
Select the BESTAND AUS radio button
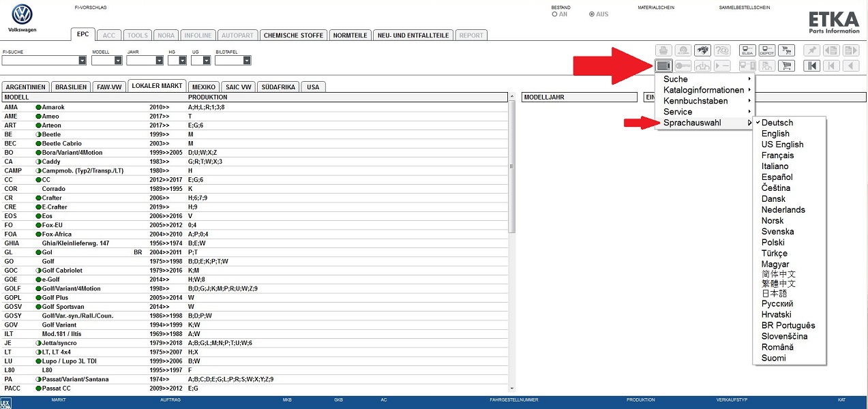[x=591, y=14]
